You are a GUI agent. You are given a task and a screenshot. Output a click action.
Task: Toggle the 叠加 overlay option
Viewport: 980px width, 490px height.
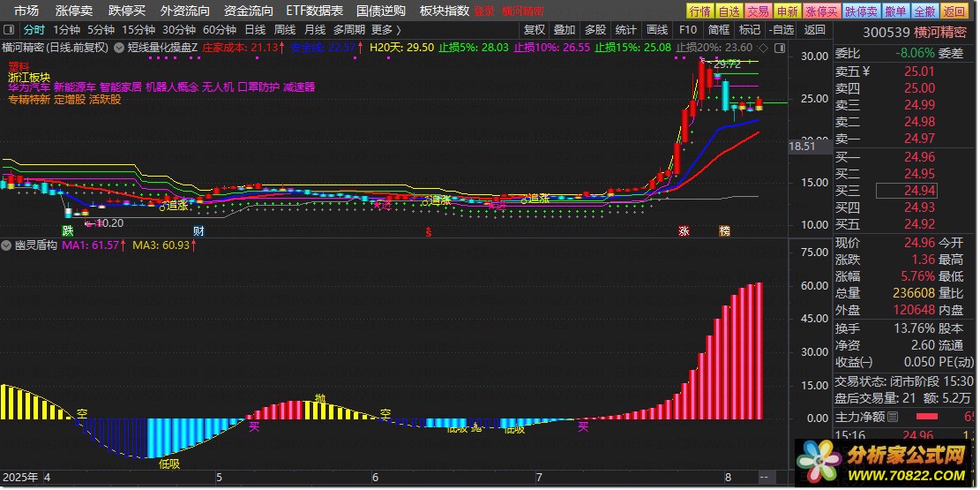coord(565,29)
